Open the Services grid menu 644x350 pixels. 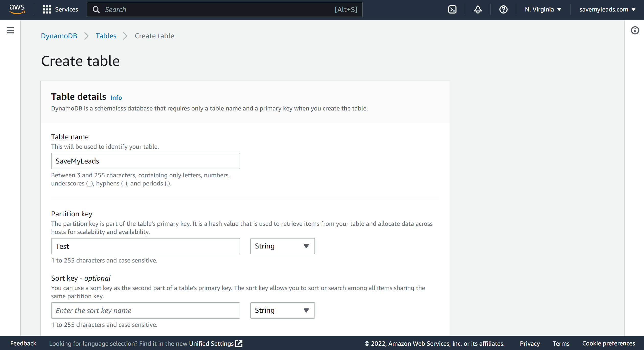coord(47,9)
